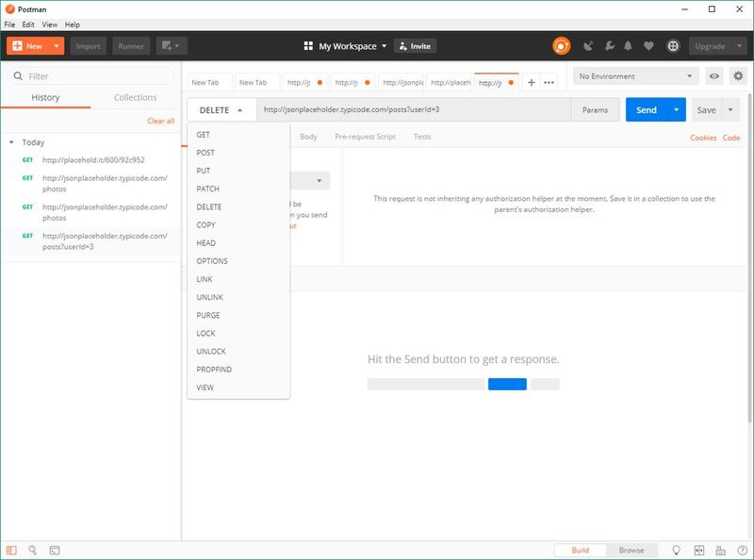Image resolution: width=754 pixels, height=560 pixels.
Task: Click the Send button
Action: pyautogui.click(x=647, y=109)
